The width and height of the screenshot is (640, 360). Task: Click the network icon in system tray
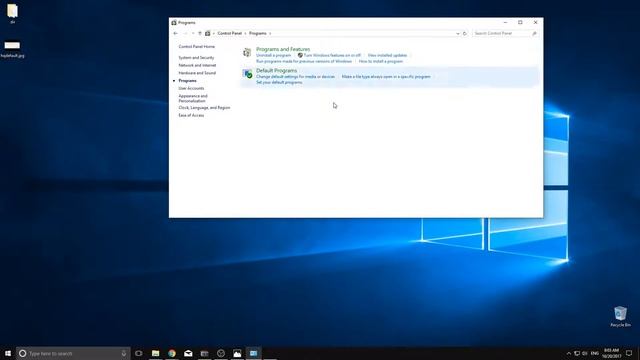click(577, 353)
